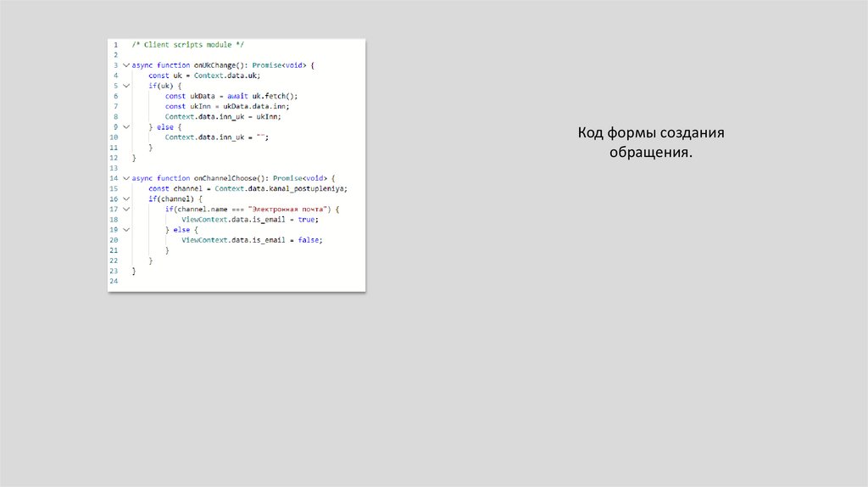Click "is_email = false" line
868x487 pixels.
coord(252,240)
